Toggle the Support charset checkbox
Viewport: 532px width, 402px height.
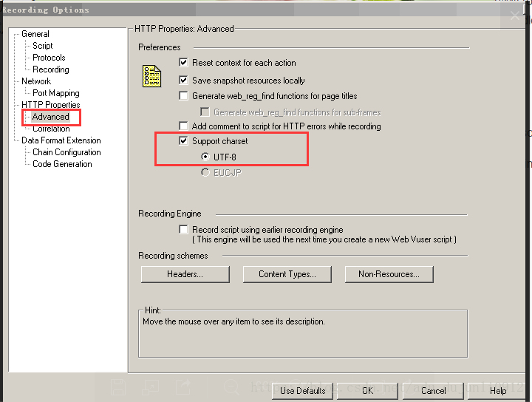[183, 141]
